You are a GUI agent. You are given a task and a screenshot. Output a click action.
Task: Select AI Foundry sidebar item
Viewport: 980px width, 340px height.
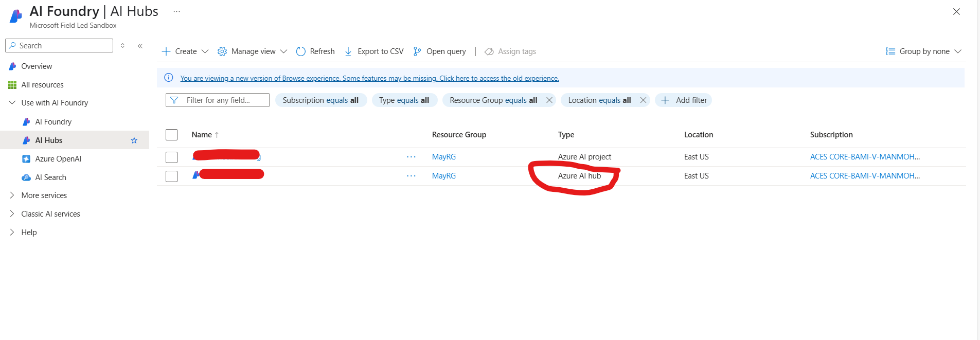click(53, 122)
